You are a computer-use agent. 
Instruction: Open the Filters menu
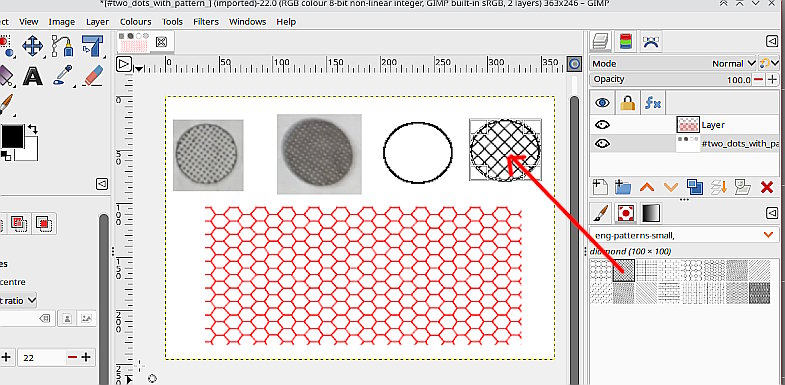tap(206, 22)
